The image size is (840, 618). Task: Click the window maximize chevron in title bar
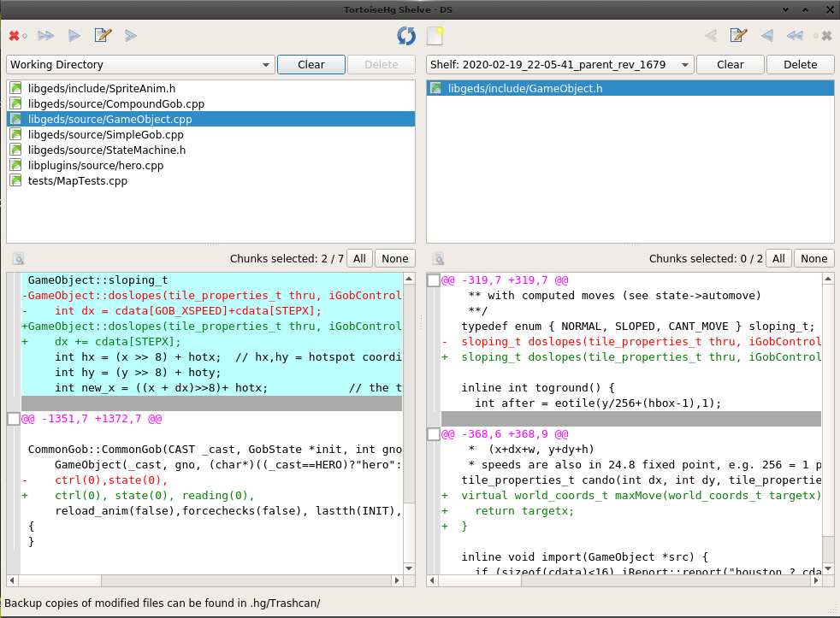point(805,9)
